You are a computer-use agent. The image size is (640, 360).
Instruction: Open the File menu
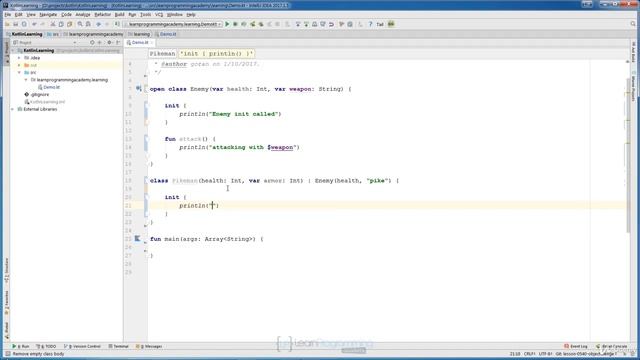(8, 14)
